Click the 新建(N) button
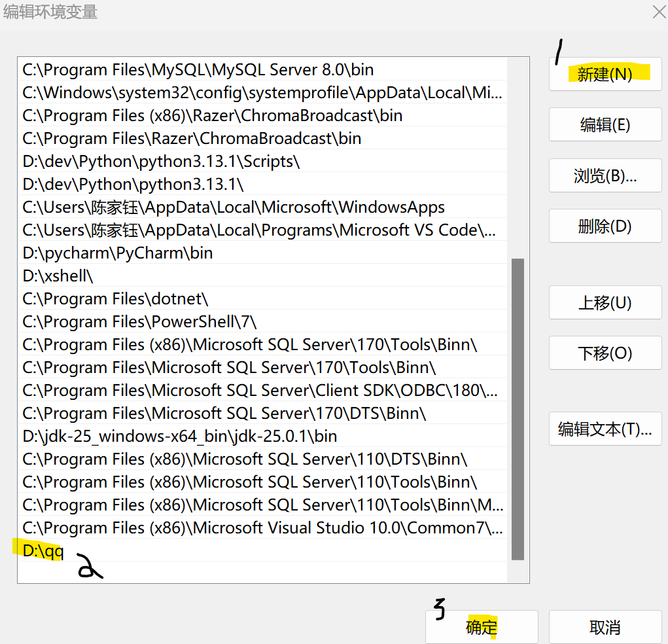668x644 pixels. [605, 74]
